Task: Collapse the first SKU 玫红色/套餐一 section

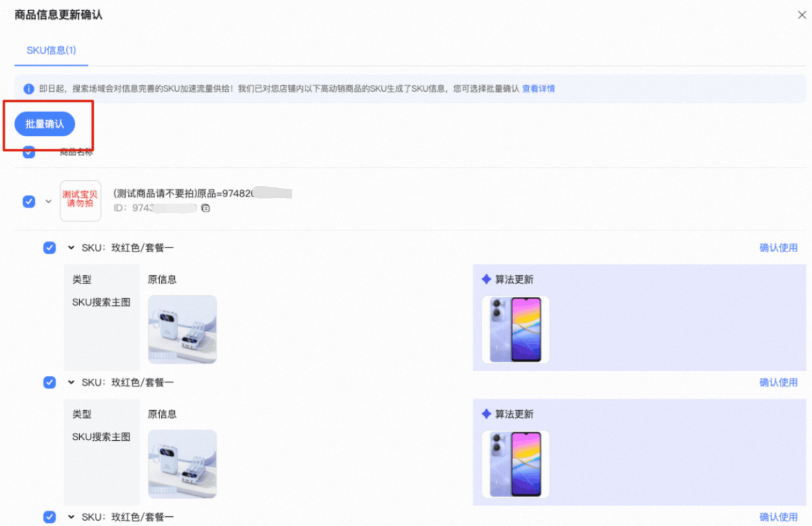Action: point(71,248)
